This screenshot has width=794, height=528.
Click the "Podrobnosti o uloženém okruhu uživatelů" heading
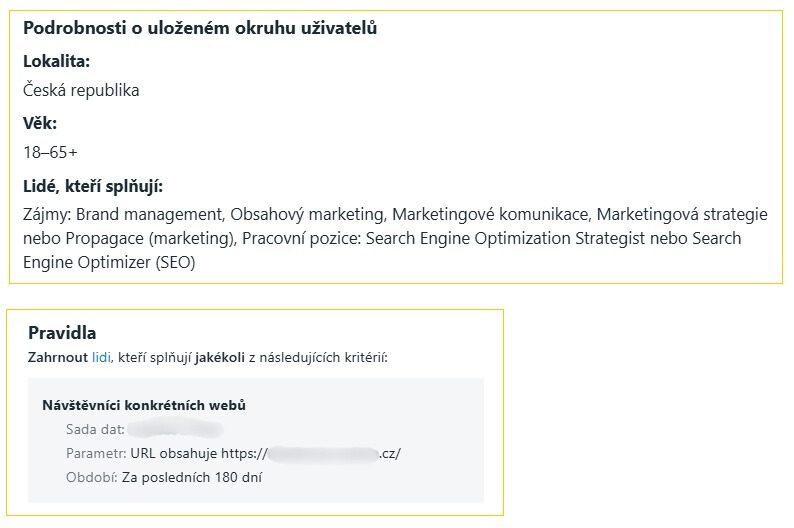coord(200,28)
